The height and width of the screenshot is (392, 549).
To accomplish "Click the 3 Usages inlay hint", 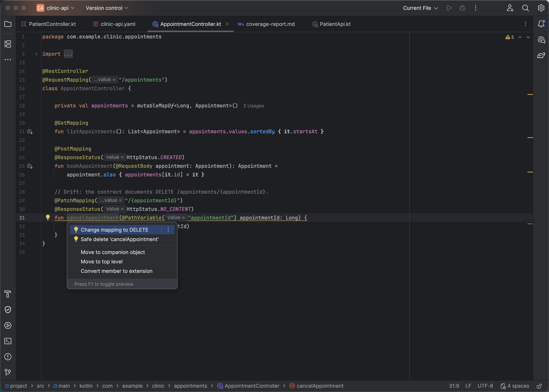I will 254,106.
